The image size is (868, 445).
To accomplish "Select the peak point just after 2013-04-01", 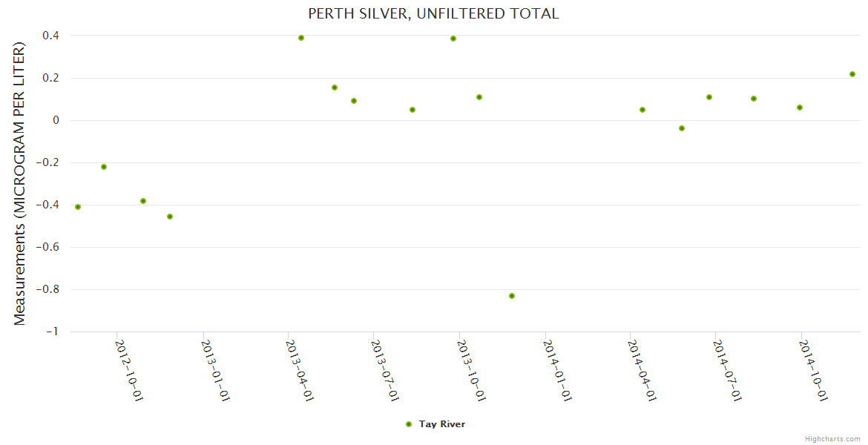I will (x=301, y=38).
